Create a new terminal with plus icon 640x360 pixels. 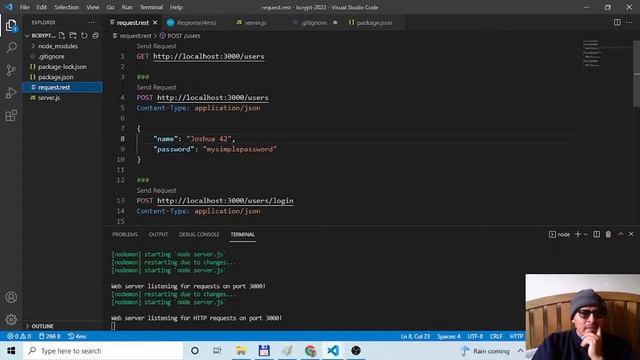578,234
